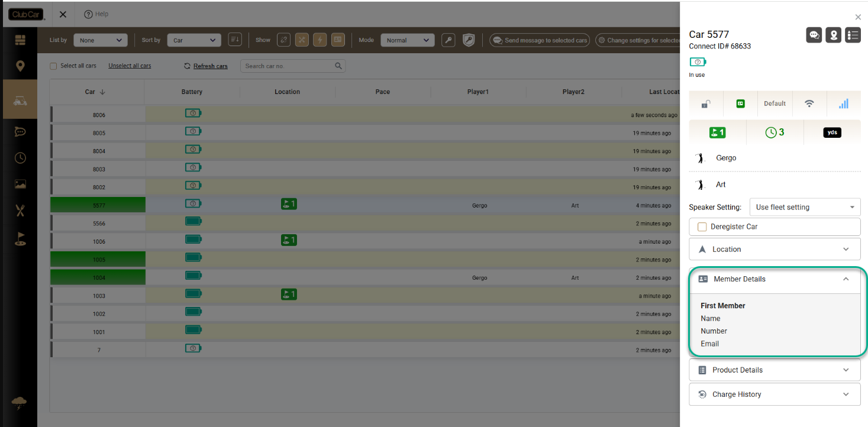868x427 pixels.
Task: Click the unlocked padlock status icon
Action: pyautogui.click(x=706, y=103)
